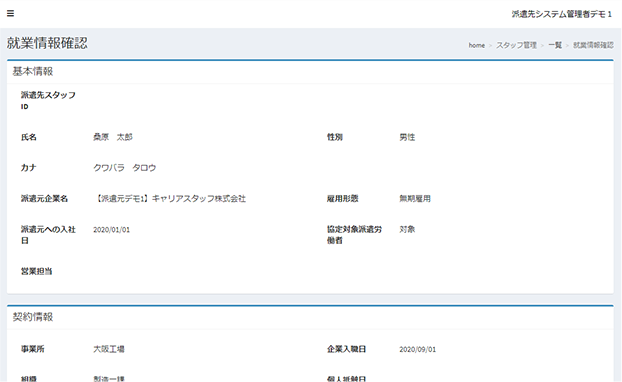Select the 氏名 label
Image resolution: width=622 pixels, height=382 pixels.
[x=29, y=137]
